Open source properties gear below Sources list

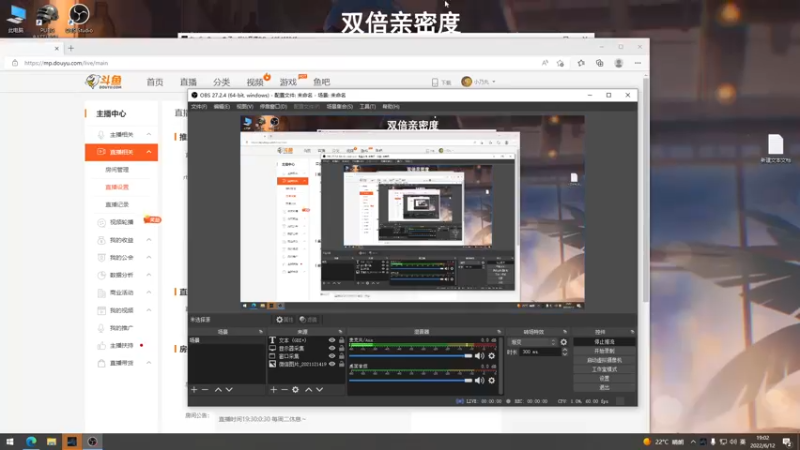click(x=295, y=390)
